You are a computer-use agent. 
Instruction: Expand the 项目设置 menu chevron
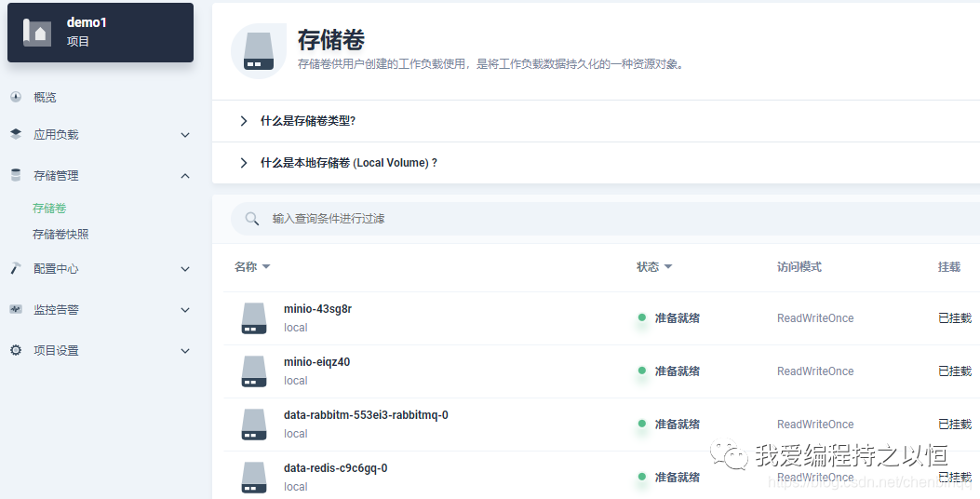point(185,351)
